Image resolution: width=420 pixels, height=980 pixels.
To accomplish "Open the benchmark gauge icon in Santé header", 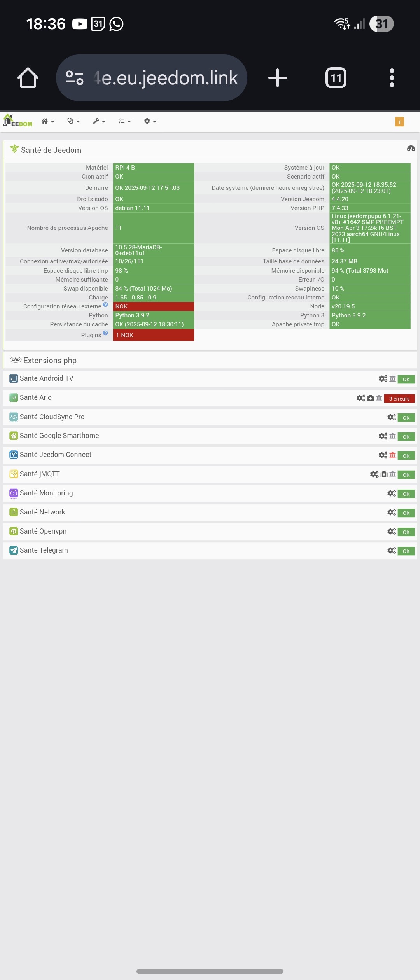I will point(411,149).
